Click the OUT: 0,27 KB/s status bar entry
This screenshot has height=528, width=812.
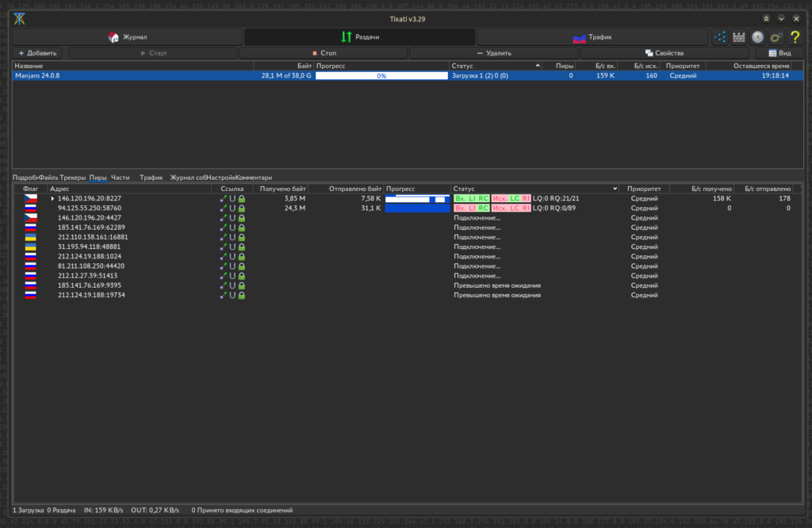(x=155, y=511)
